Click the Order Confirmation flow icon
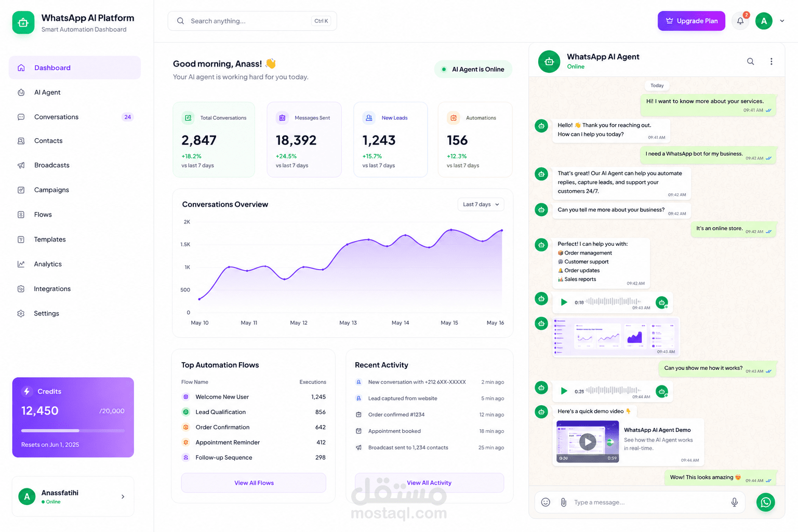 click(185, 427)
